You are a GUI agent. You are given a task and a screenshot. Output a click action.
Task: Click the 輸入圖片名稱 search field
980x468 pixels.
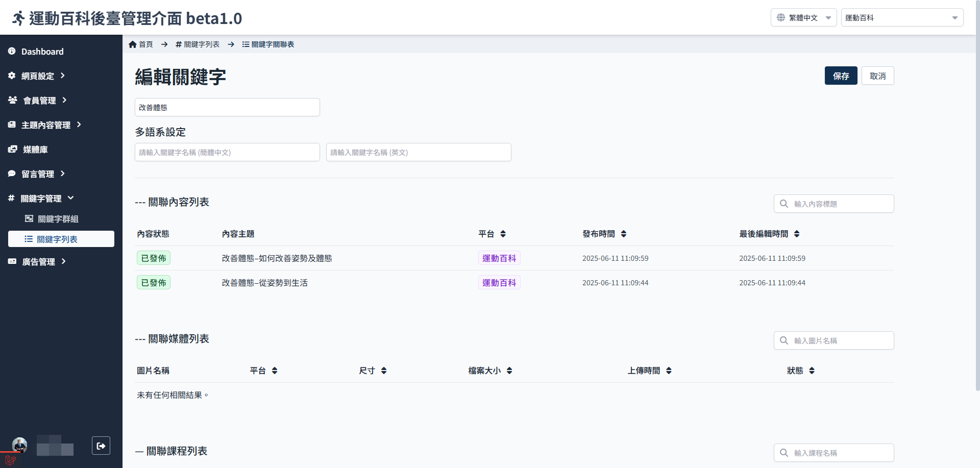[x=834, y=340]
